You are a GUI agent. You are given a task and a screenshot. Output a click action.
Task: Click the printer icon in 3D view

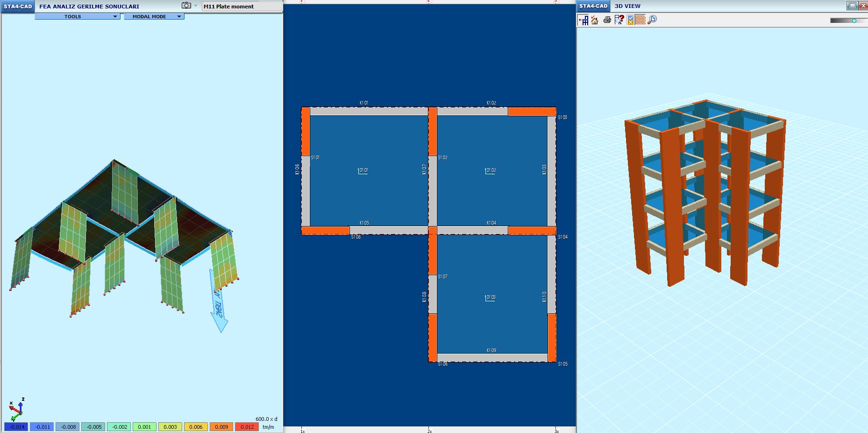pos(607,20)
